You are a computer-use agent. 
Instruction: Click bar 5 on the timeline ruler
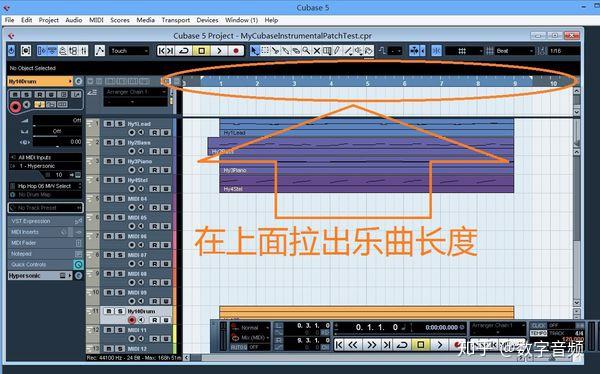tap(367, 83)
